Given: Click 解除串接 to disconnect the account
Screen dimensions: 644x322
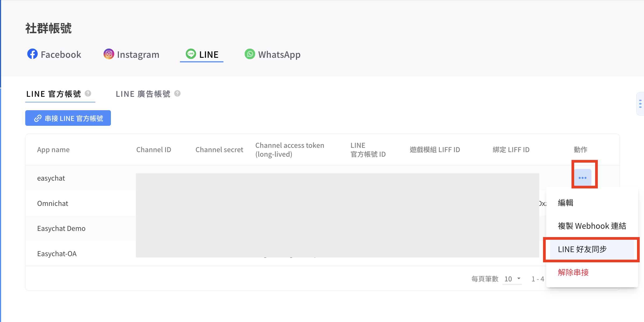Looking at the screenshot, I should point(573,272).
